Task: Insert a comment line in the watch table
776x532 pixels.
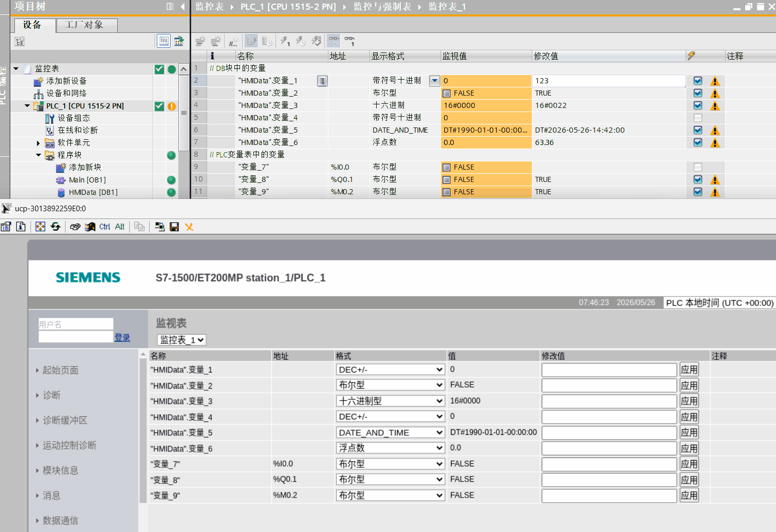Action: coord(233,41)
